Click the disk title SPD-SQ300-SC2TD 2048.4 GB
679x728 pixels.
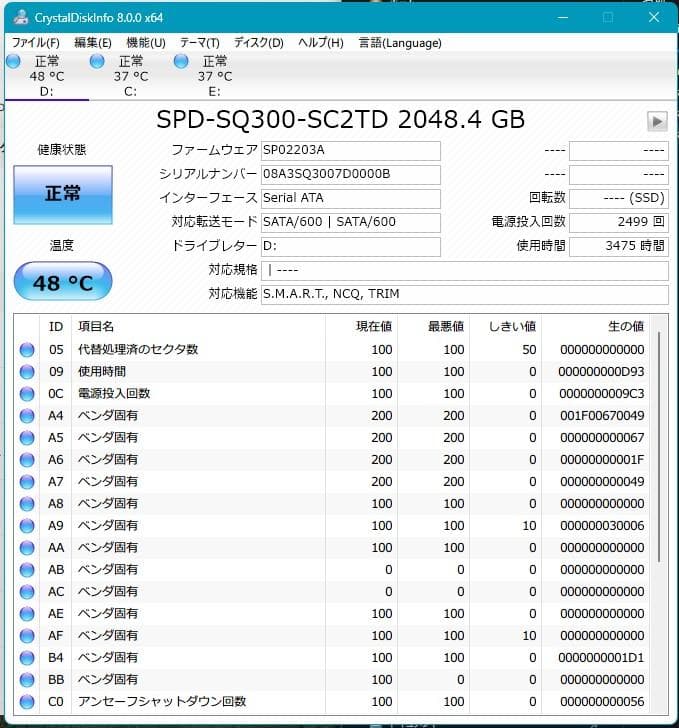pos(340,119)
